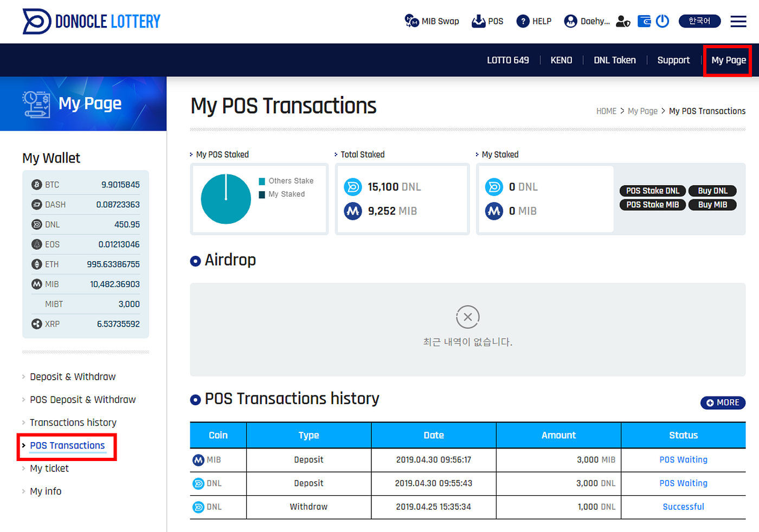Click the power logout icon
Viewport: 759px width, 532px height.
point(662,21)
